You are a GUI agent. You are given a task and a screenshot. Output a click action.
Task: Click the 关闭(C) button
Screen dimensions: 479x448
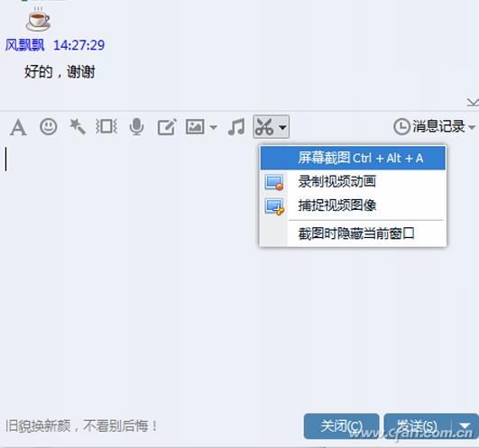tap(341, 426)
